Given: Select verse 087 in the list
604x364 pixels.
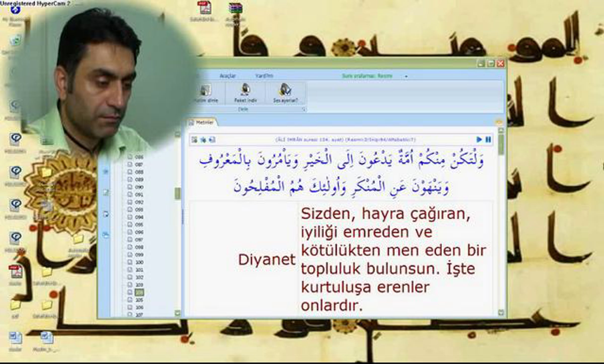Looking at the screenshot, I should pos(139,164).
